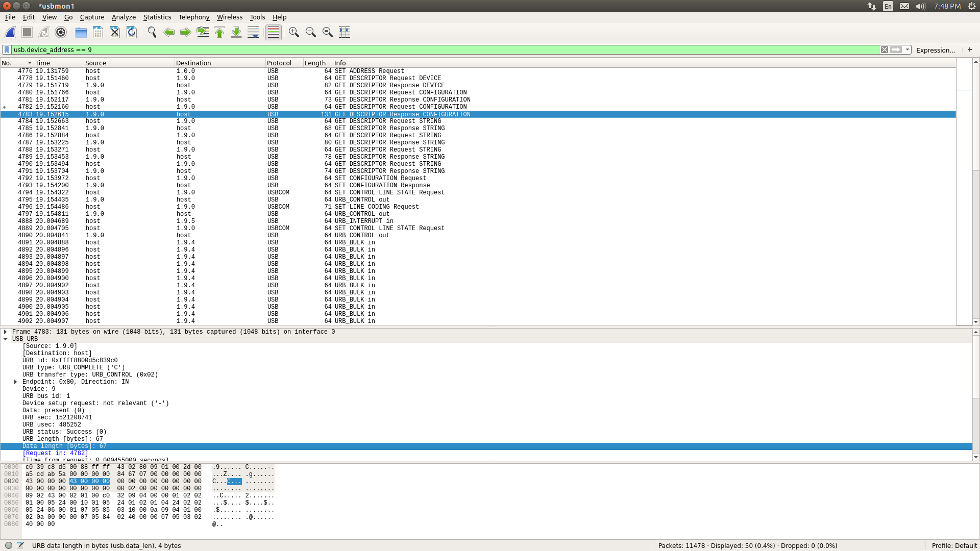Open the Telephony menu
980x551 pixels.
[x=193, y=17]
